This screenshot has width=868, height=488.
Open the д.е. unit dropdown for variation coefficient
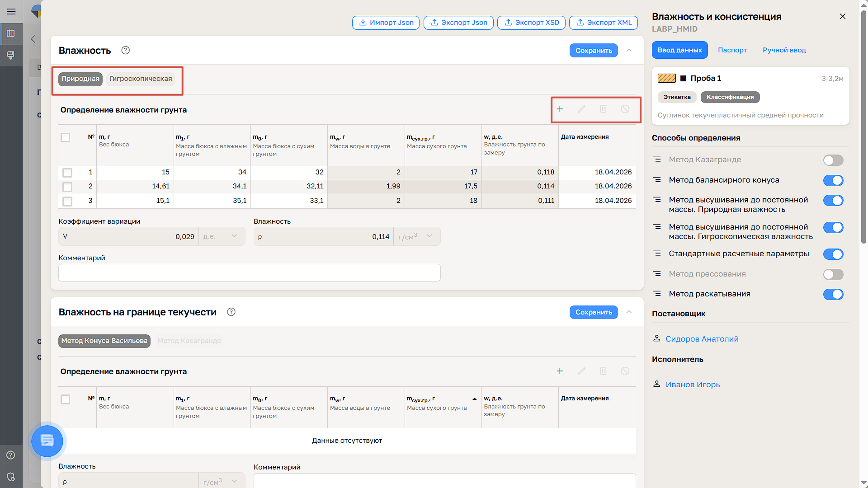(222, 236)
